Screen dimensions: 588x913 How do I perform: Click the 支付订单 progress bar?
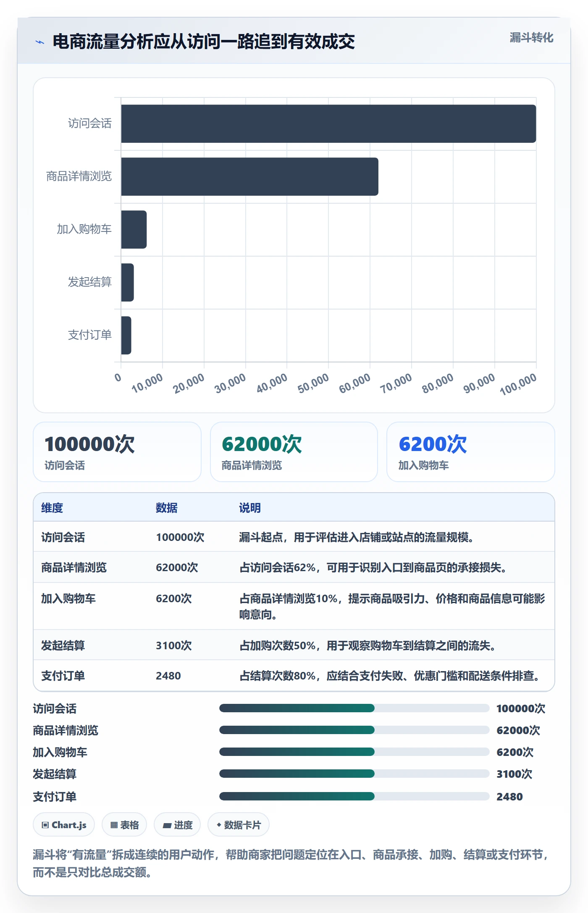coord(354,797)
